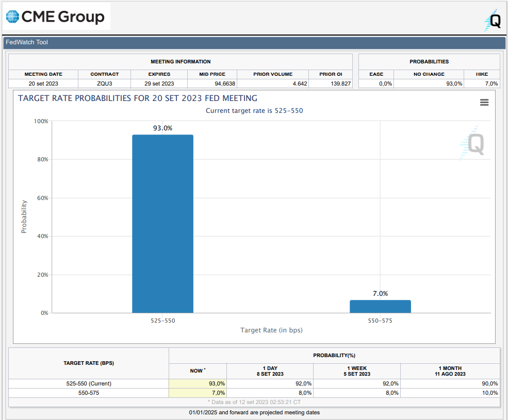Click the 550-575 x-axis label
508x420 pixels.
click(380, 321)
